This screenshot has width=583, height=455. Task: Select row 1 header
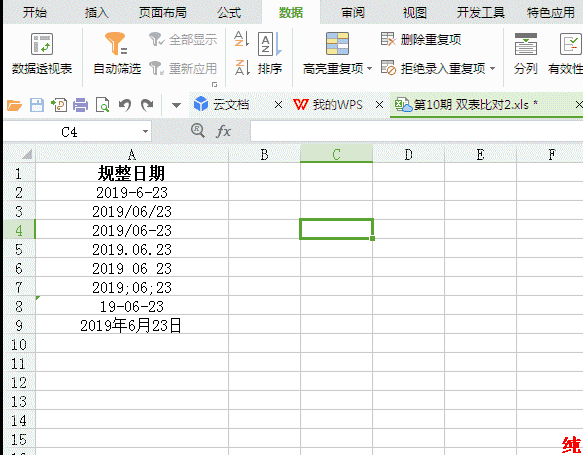tap(19, 173)
